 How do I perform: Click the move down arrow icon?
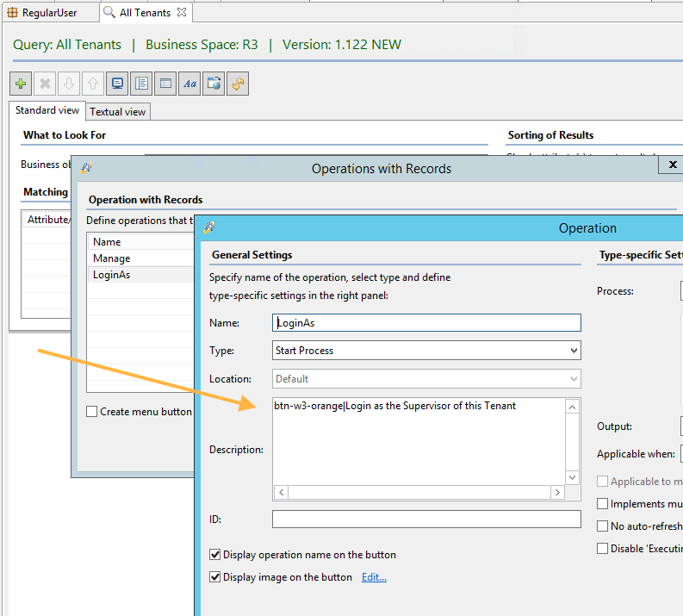pos(69,84)
